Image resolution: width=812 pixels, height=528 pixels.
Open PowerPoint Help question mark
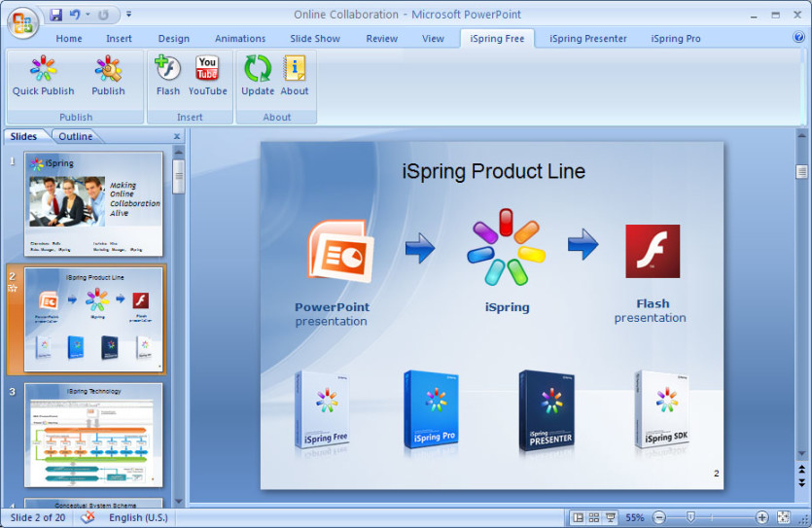pyautogui.click(x=798, y=37)
